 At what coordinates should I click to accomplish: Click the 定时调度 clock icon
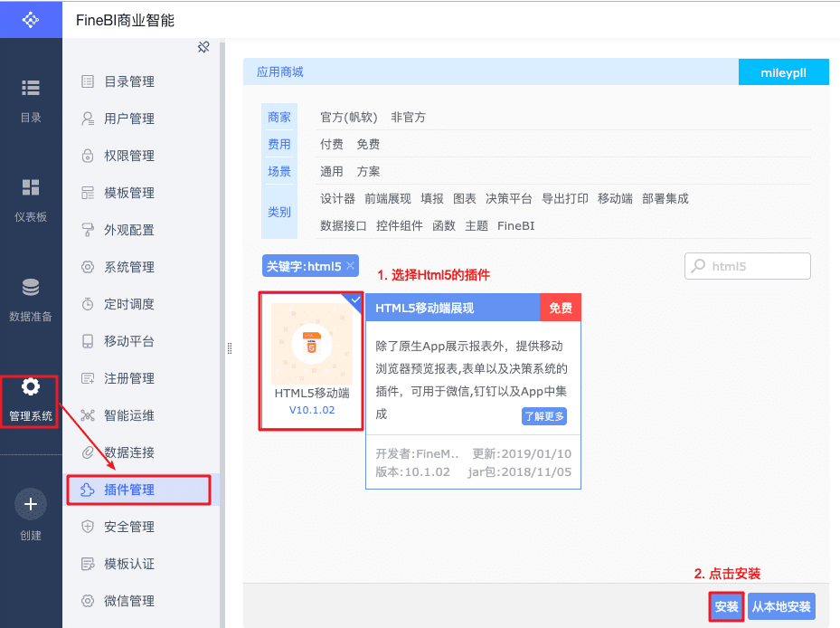point(88,304)
